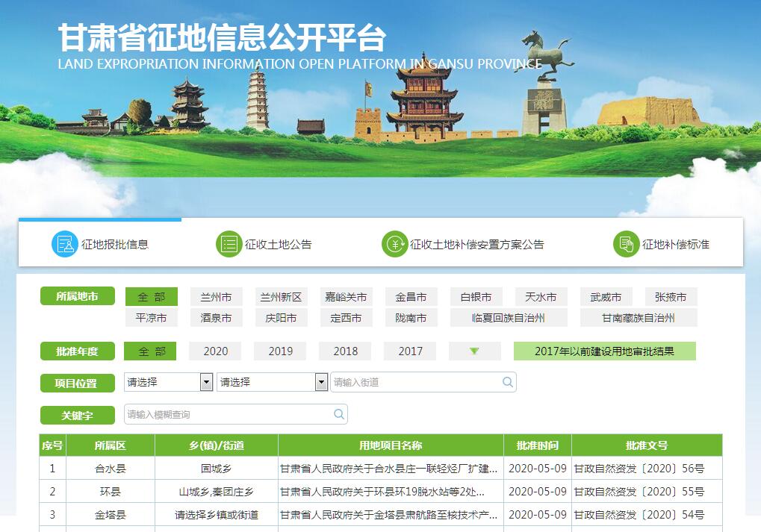Viewport: 761px width, 532px height.
Task: Click the 征收土地补偿安置方案公告 yen icon
Action: [394, 244]
